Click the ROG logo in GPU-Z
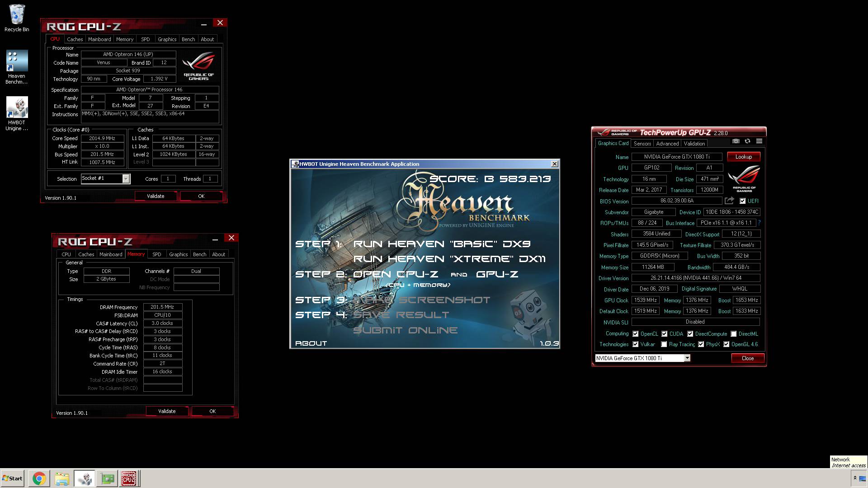Screen dimensions: 868x488 click(x=744, y=178)
